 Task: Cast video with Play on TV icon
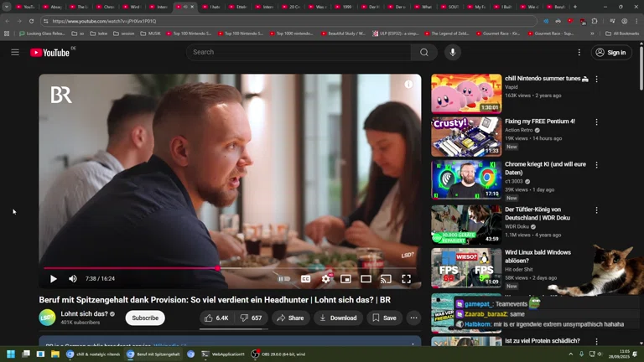click(386, 279)
